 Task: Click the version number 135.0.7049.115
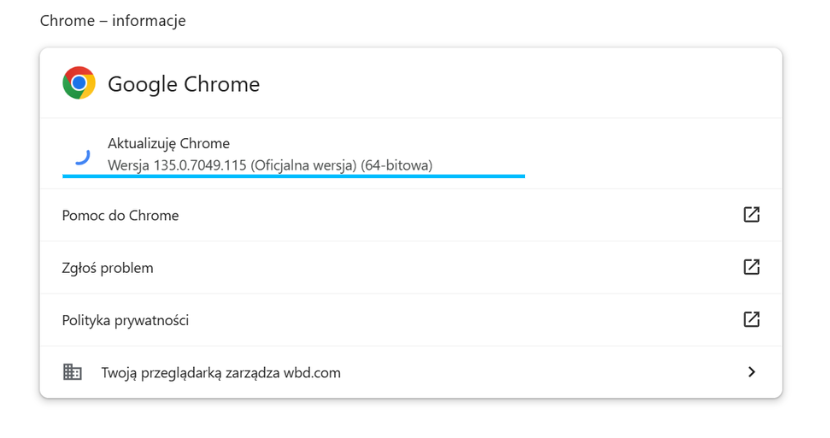coord(200,165)
